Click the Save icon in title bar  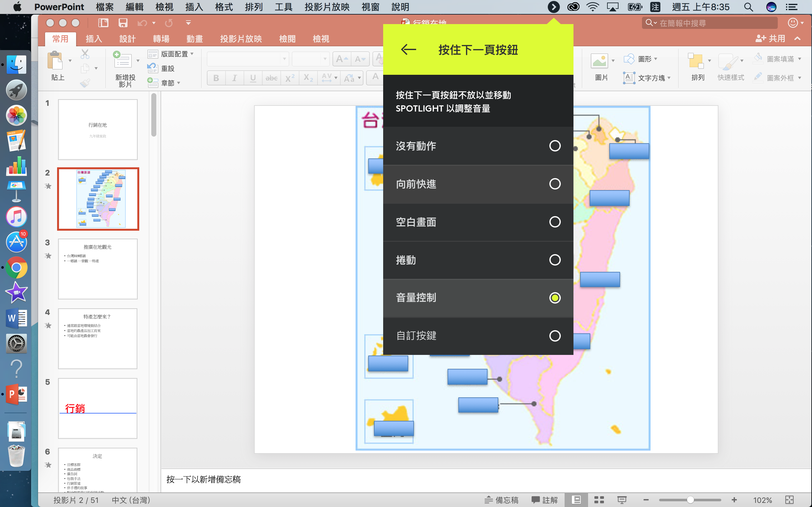coord(123,23)
